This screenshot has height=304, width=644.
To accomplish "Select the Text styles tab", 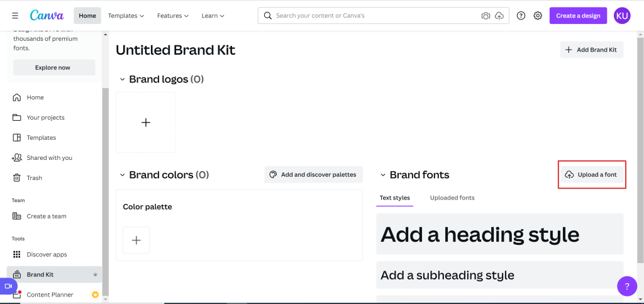I will click(x=394, y=198).
